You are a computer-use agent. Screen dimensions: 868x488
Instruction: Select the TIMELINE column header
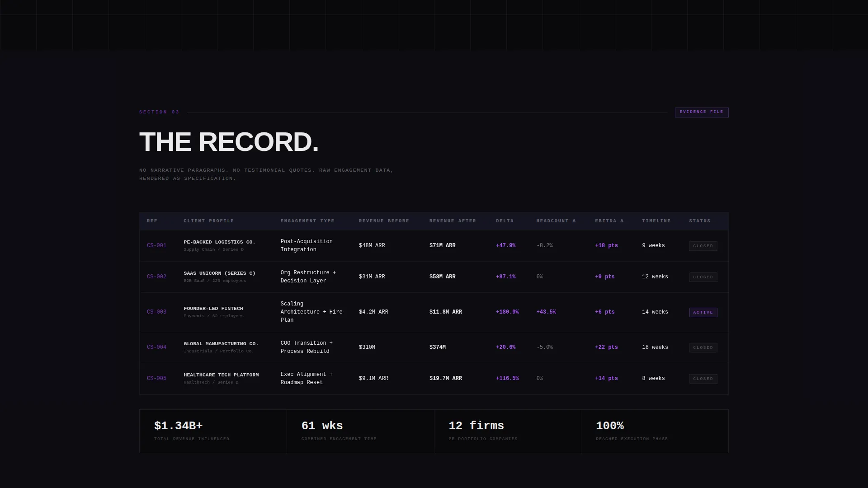656,221
